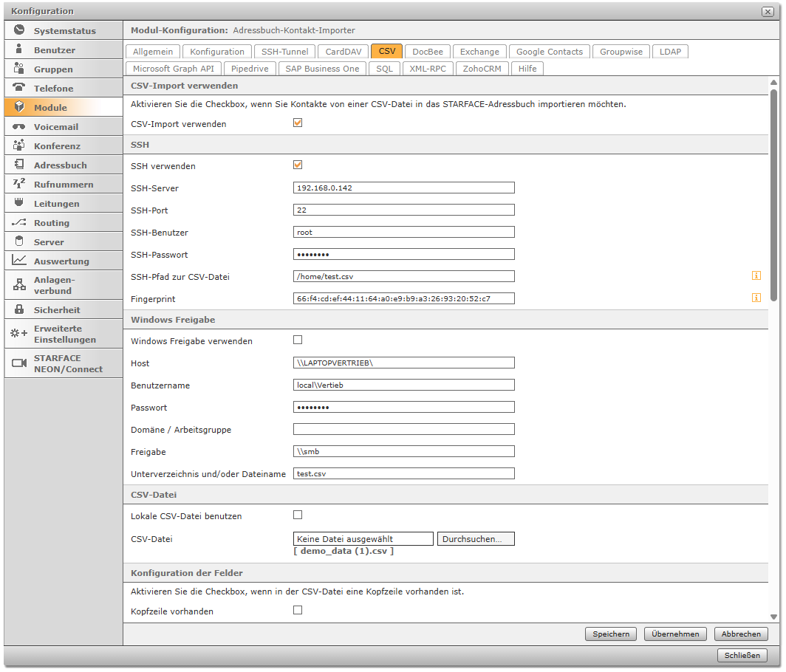Click the Systemstatus pie chart icon

19,30
